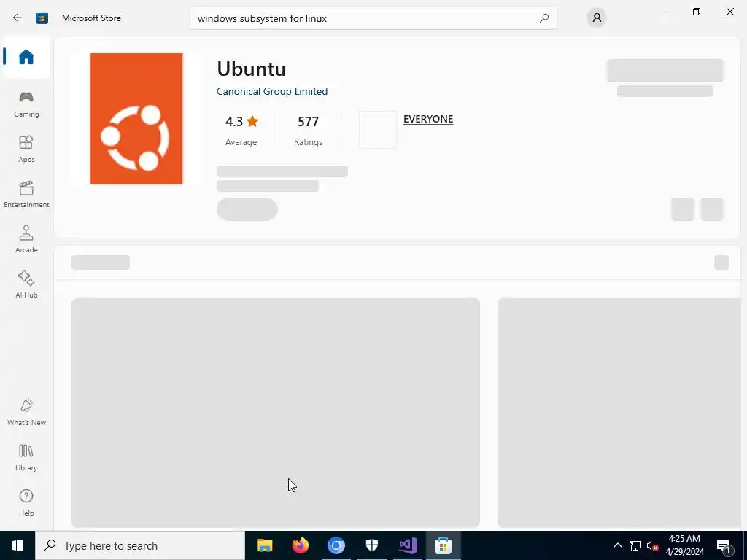Go back with the back arrow
The image size is (747, 560).
pyautogui.click(x=18, y=18)
